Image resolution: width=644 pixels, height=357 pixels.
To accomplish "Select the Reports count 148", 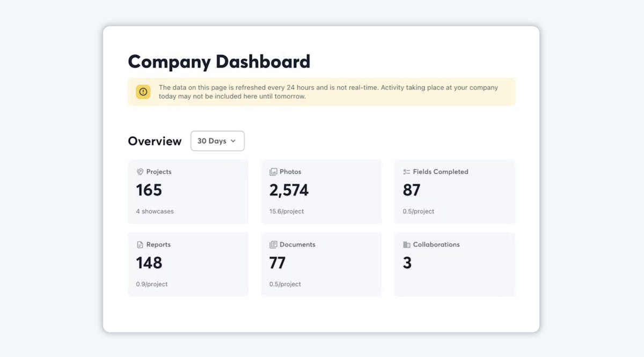I will pyautogui.click(x=149, y=263).
